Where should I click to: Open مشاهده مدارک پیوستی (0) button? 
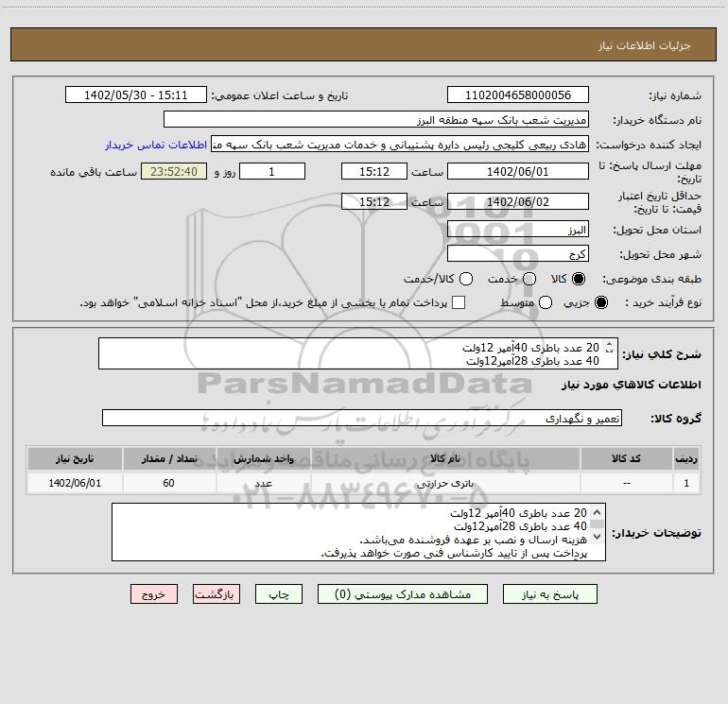point(403,594)
